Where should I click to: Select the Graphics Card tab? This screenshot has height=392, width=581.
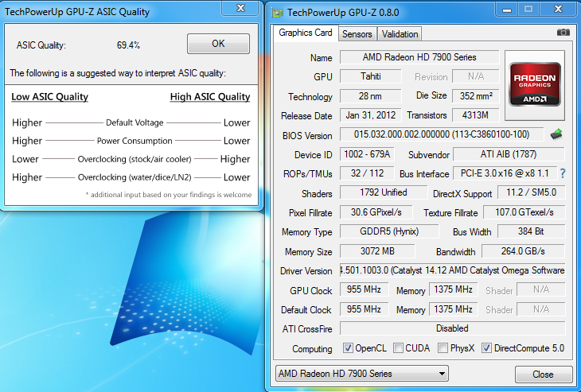pos(306,33)
